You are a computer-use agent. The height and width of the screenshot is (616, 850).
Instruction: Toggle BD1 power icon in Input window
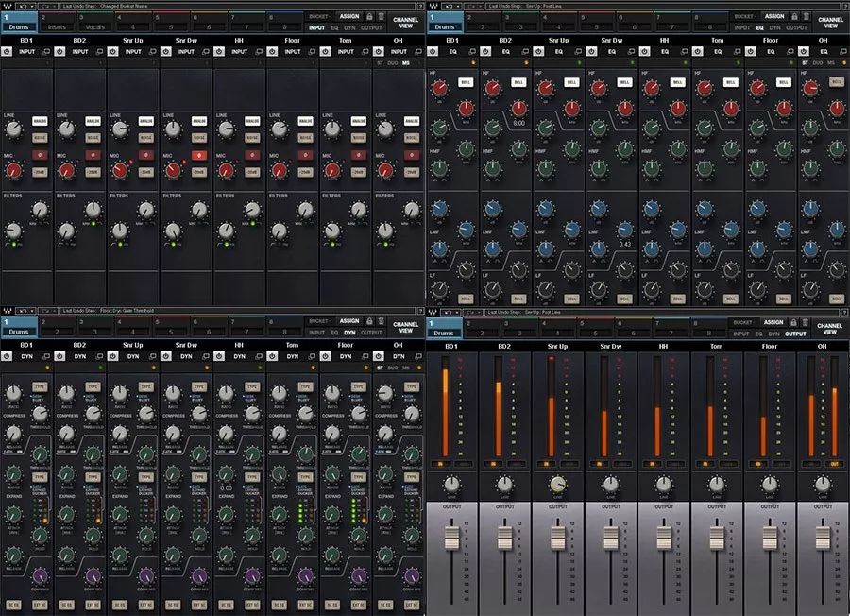(7, 52)
